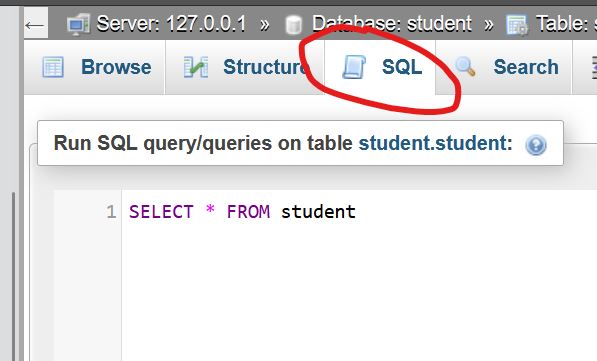Viewport: 597px width, 361px height.
Task: Select the SQL tab label
Action: pyautogui.click(x=402, y=67)
